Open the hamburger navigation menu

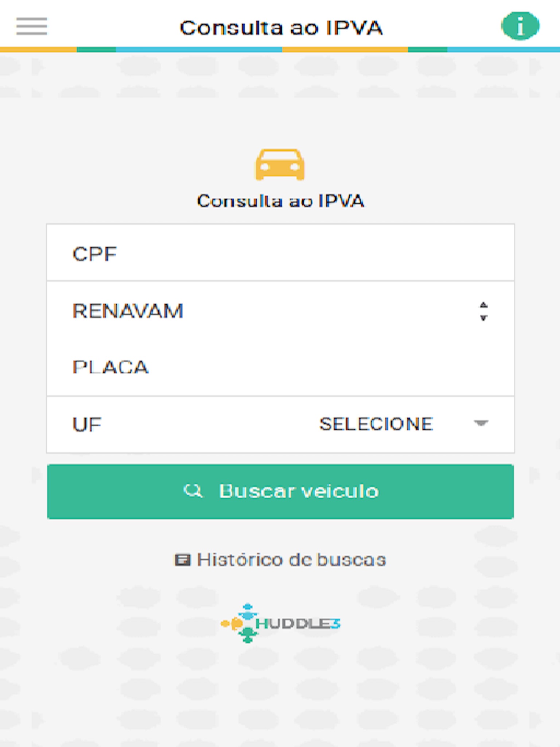(32, 26)
